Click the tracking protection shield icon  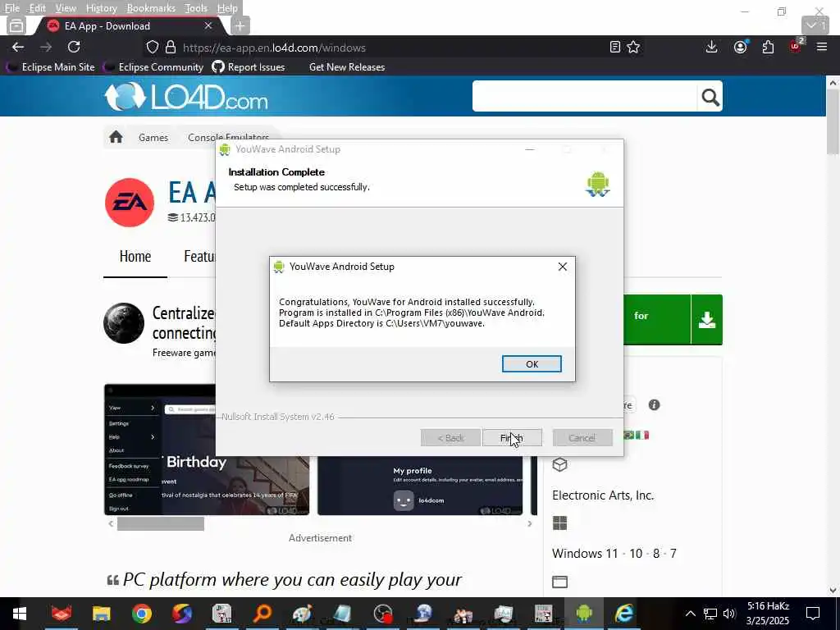click(x=152, y=47)
